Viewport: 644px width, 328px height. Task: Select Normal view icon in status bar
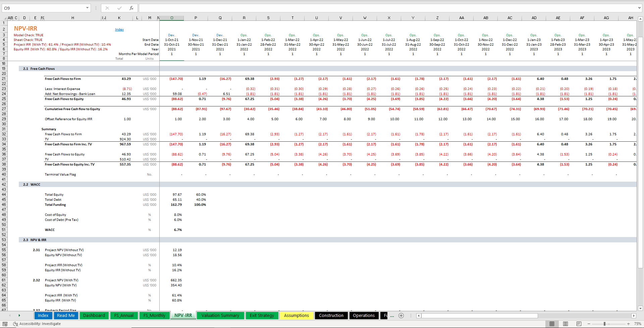click(552, 324)
